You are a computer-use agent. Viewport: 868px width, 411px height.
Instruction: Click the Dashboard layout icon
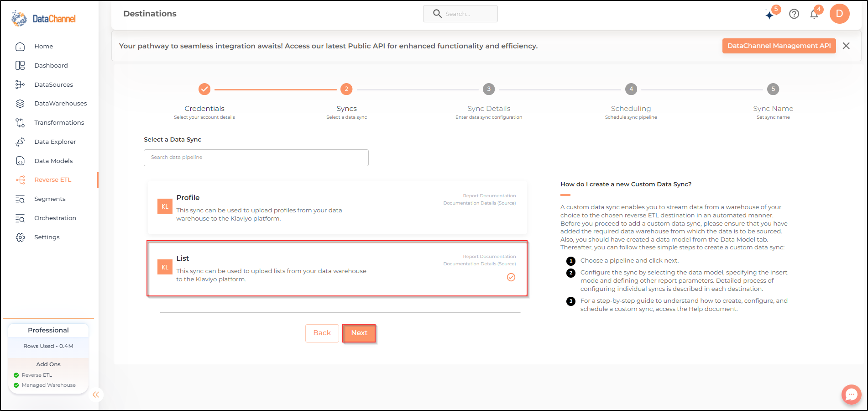tap(20, 65)
